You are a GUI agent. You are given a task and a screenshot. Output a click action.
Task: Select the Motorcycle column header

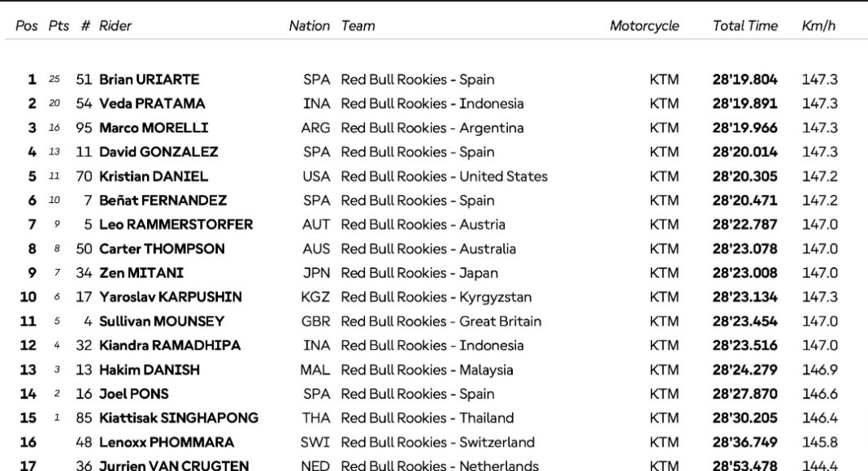[x=644, y=26]
